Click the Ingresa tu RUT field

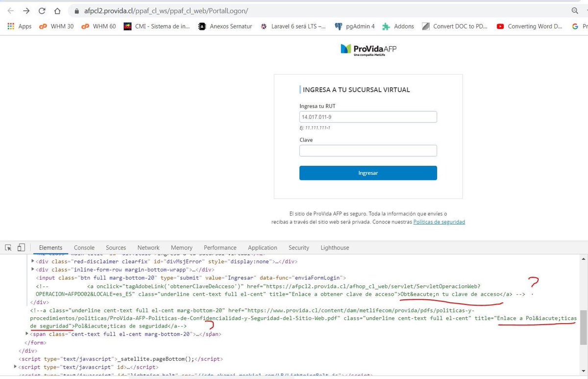pyautogui.click(x=368, y=117)
